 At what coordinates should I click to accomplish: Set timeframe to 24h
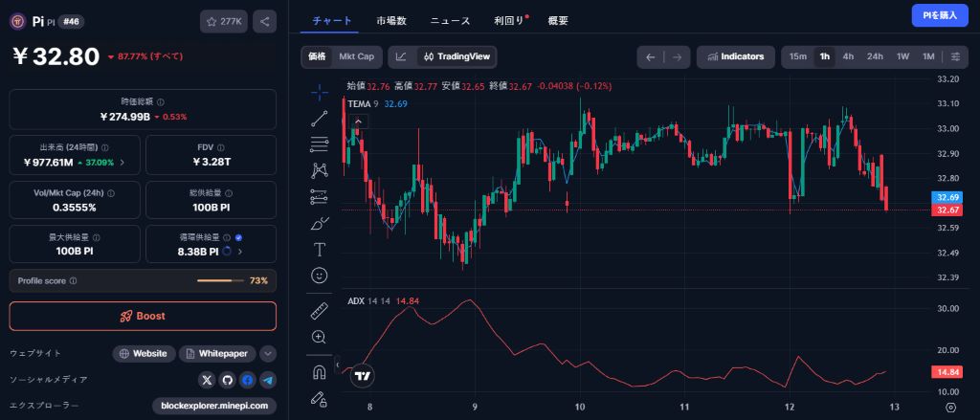[875, 56]
